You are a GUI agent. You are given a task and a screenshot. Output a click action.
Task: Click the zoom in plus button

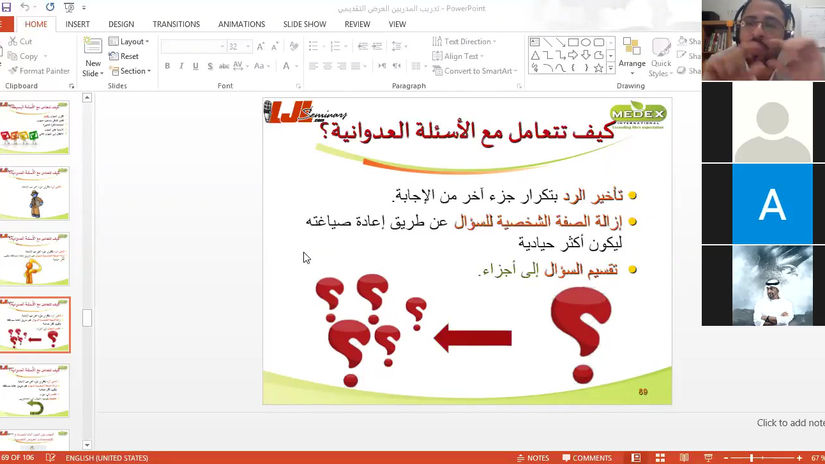coord(799,458)
